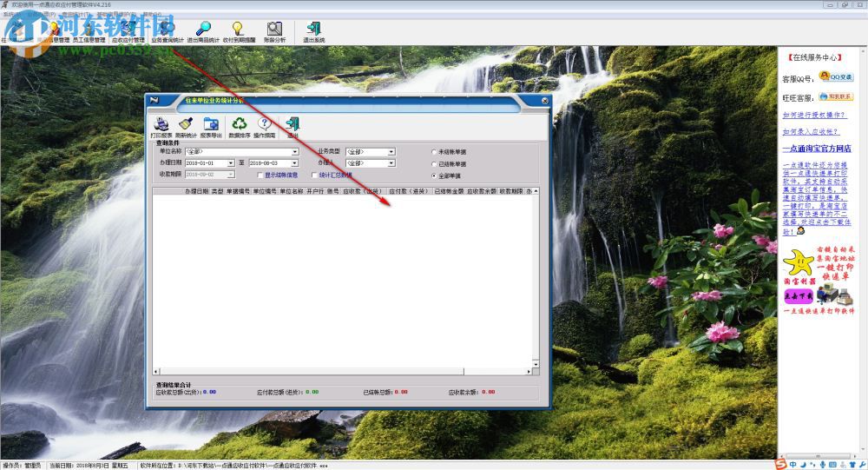Open the 查询统计(T) menu
This screenshot has width=868, height=470.
[76, 14]
